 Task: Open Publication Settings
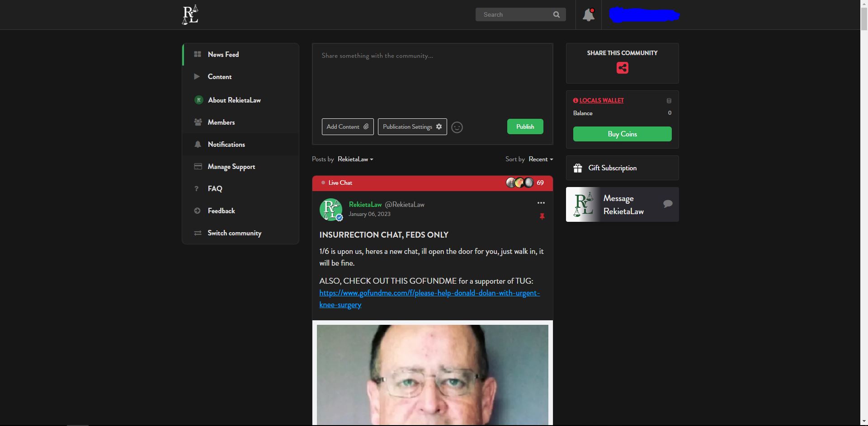(x=412, y=127)
